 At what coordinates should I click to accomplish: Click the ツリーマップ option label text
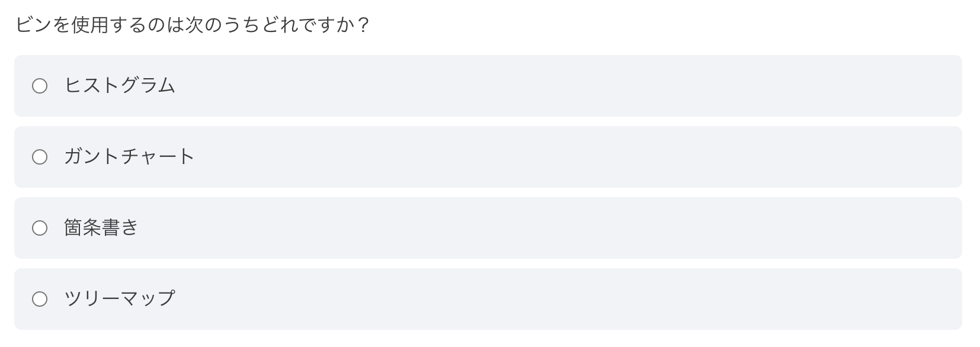120,298
